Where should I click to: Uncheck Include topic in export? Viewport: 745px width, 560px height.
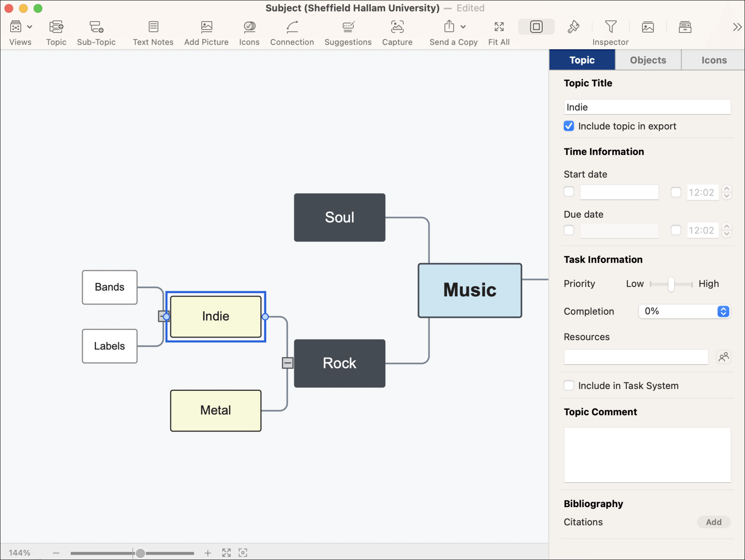point(569,126)
